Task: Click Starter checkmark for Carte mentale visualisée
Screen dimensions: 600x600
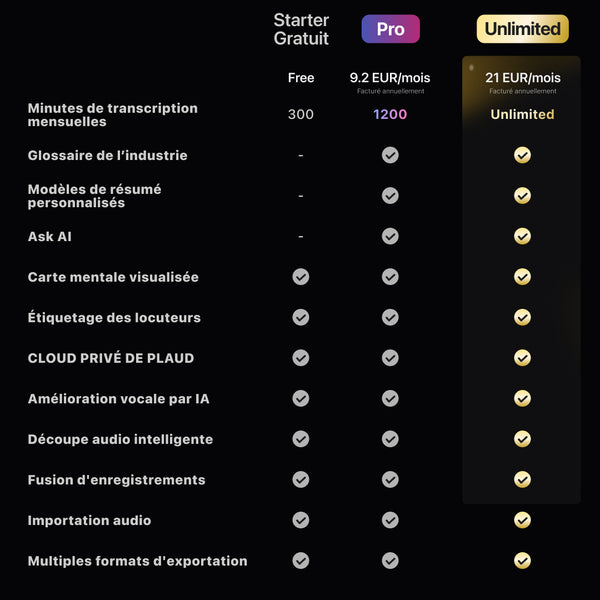Action: pos(301,277)
